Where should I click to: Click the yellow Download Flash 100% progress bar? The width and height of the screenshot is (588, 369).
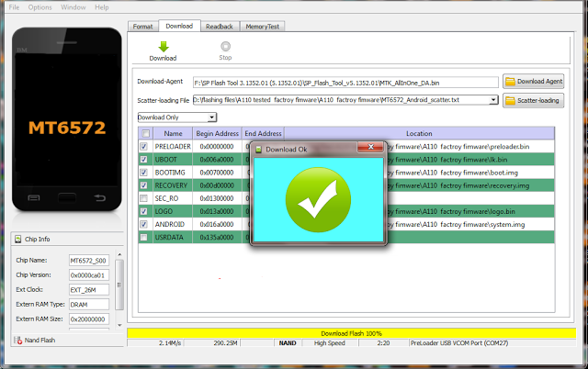(x=351, y=333)
